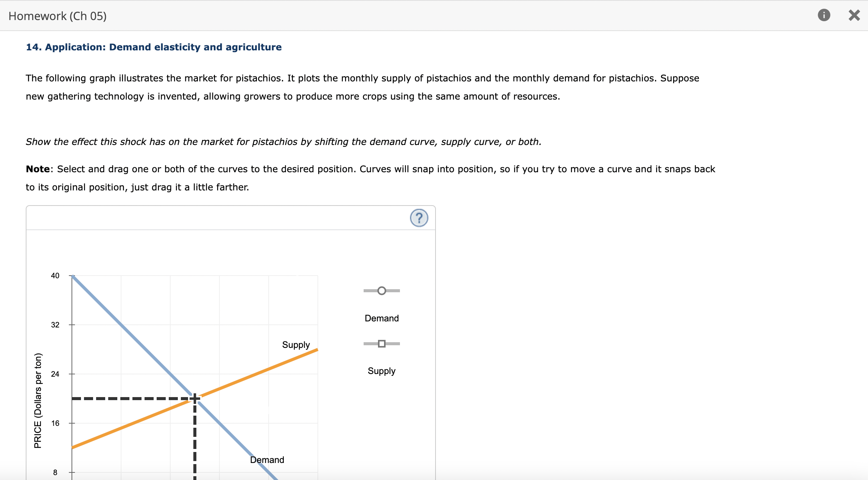Activate the dashed equilibrium crosshair marker
Image resolution: width=868 pixels, height=480 pixels.
pos(194,398)
